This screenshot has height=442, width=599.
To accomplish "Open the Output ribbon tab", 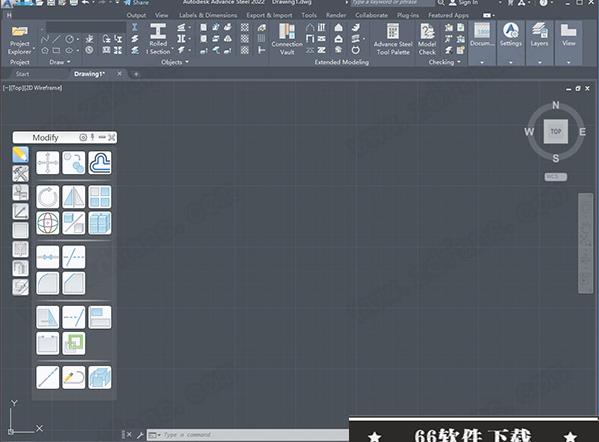I will 136,15.
